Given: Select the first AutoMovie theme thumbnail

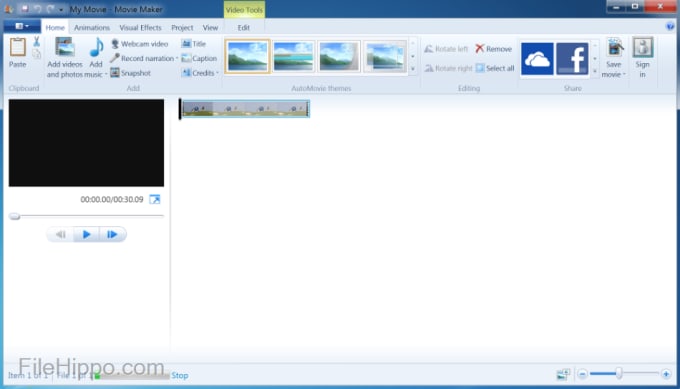Looking at the screenshot, I should [247, 56].
